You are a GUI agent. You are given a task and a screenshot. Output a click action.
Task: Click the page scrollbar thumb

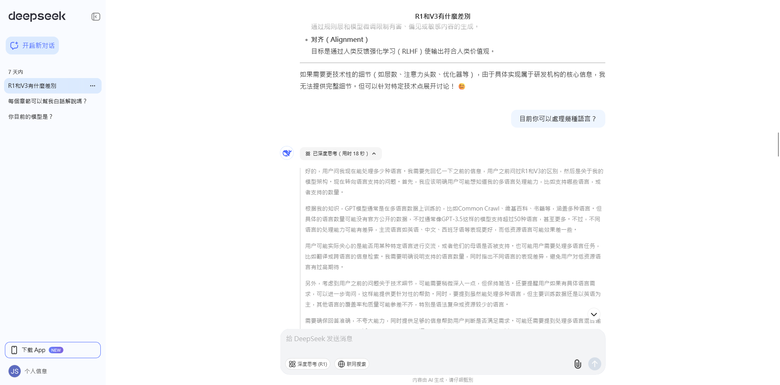(778, 145)
